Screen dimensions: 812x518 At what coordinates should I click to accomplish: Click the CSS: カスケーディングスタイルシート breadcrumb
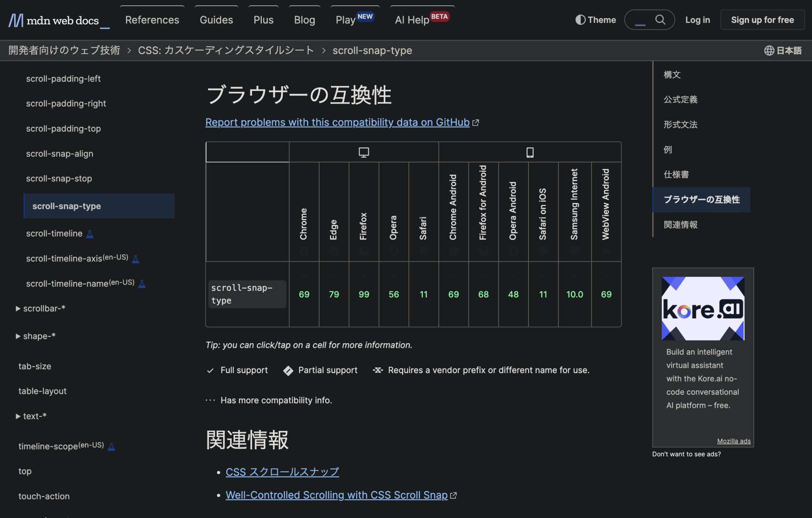point(226,50)
